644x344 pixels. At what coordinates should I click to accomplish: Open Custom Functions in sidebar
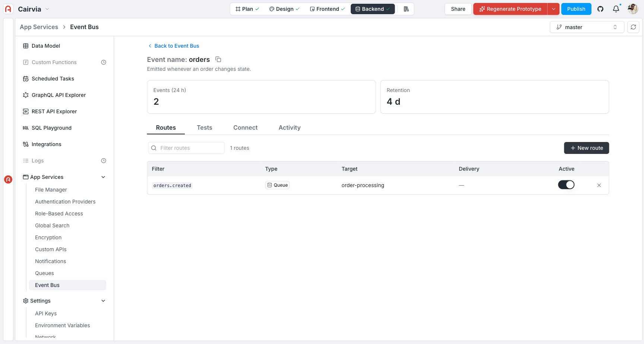pos(54,62)
